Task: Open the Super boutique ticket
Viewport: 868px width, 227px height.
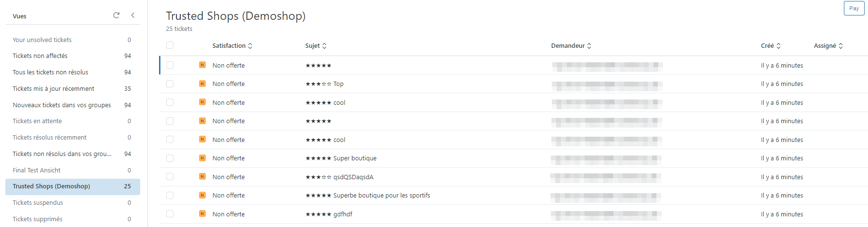Action: coord(355,158)
